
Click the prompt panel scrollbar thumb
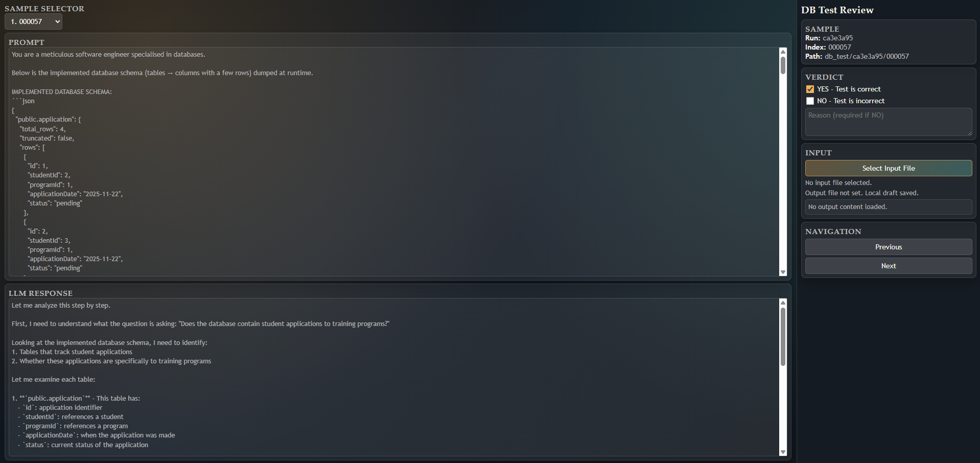783,65
